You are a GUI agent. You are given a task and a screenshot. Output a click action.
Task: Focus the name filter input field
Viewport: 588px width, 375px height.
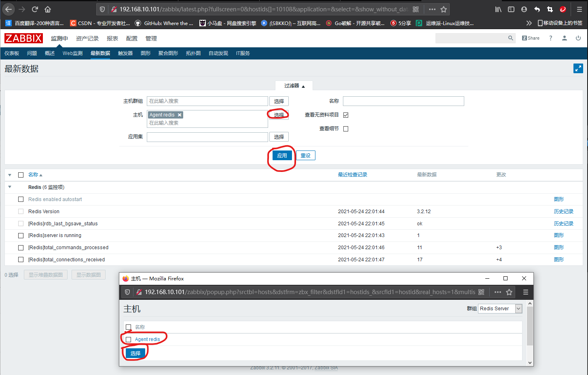(x=404, y=101)
